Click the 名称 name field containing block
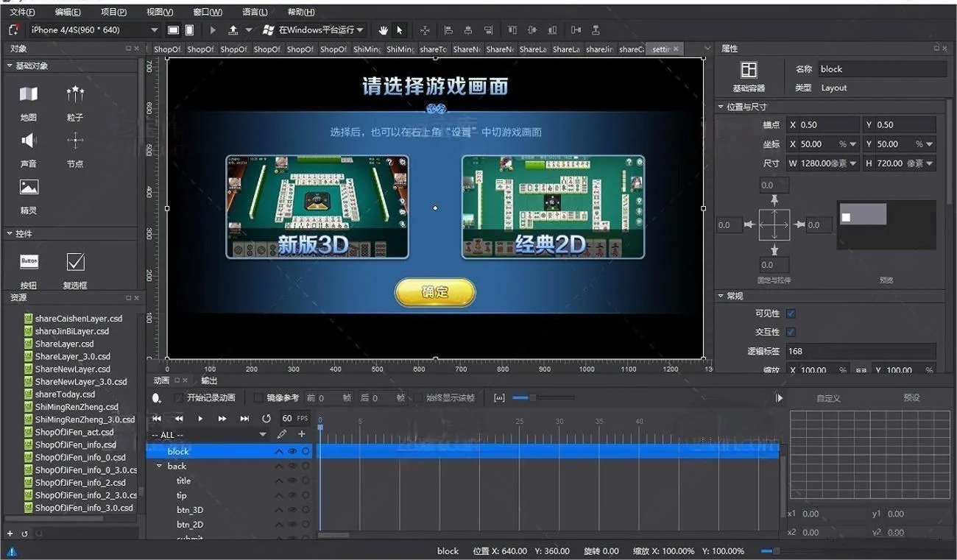The height and width of the screenshot is (560, 957). [882, 69]
